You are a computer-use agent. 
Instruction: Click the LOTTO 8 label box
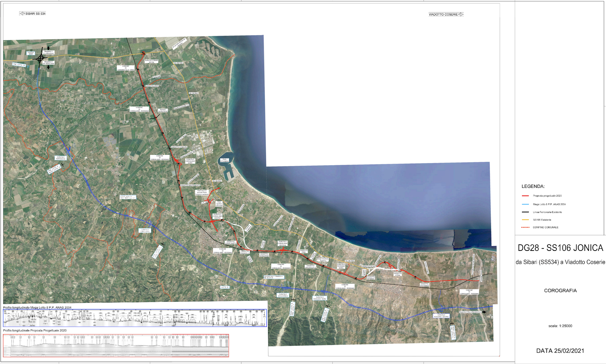click(225, 287)
